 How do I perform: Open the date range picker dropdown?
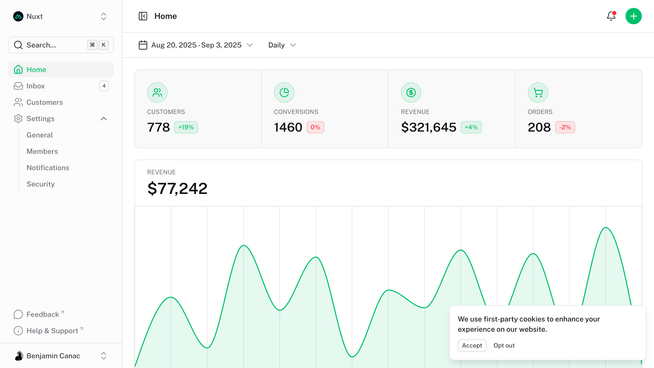tap(196, 45)
